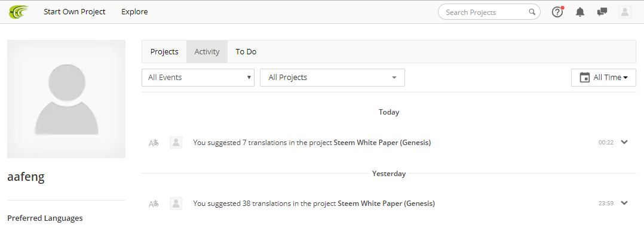Screen dimensions: 644x228
Task: Open the Explore link
Action: pos(135,12)
